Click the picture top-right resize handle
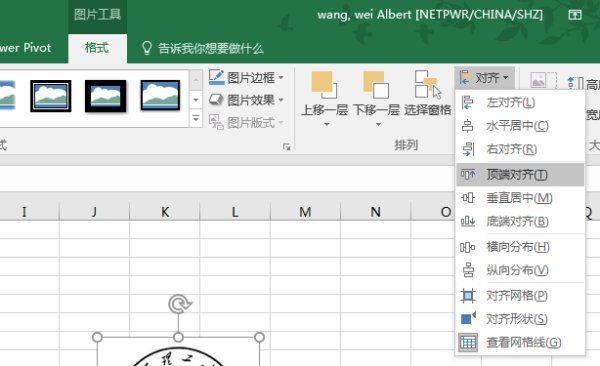The height and width of the screenshot is (366, 600). click(259, 337)
